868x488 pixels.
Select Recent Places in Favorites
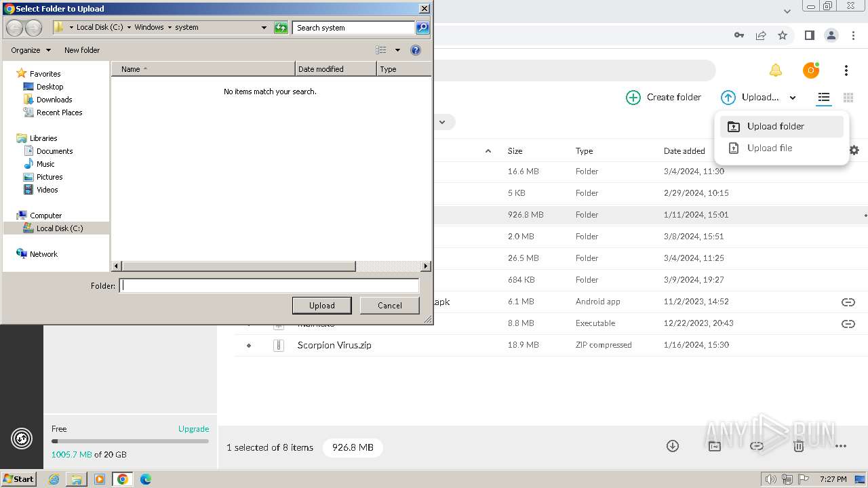click(53, 113)
